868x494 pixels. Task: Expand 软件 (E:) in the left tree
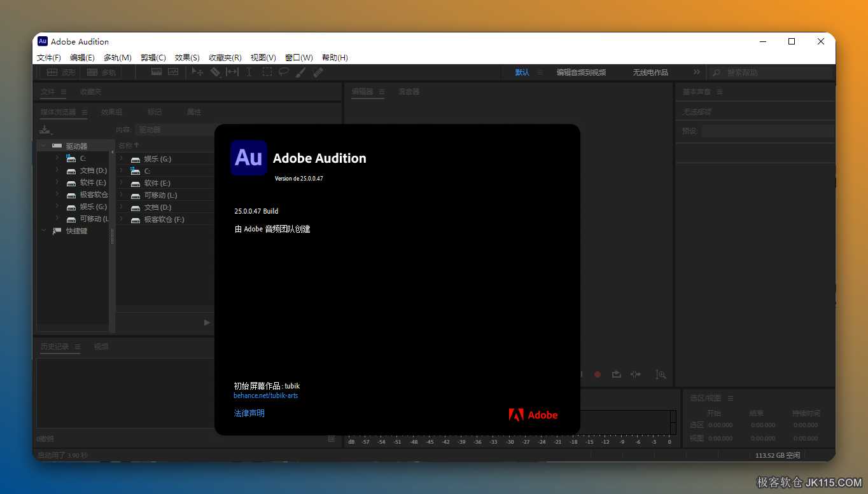click(x=57, y=182)
